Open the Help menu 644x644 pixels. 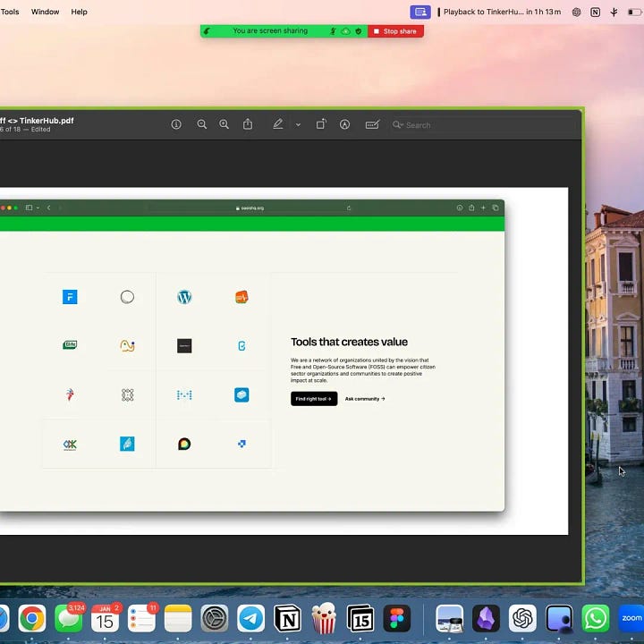(79, 12)
